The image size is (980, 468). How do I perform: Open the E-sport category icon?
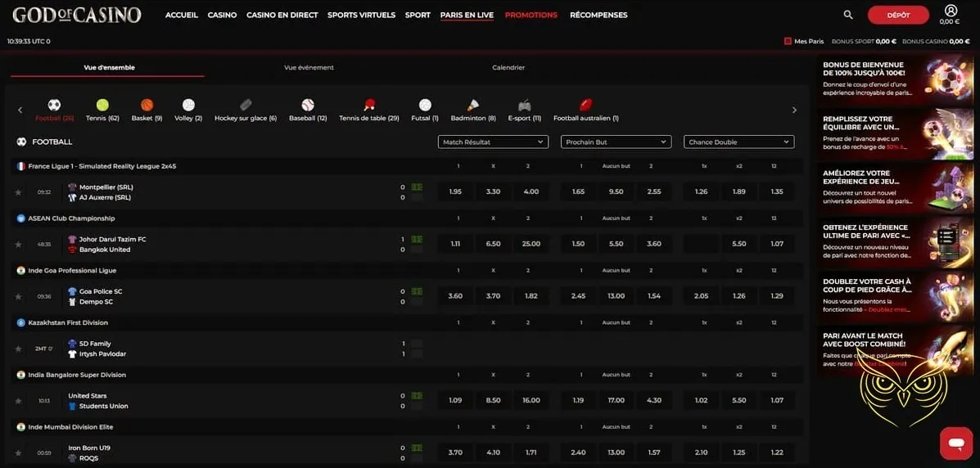525,106
